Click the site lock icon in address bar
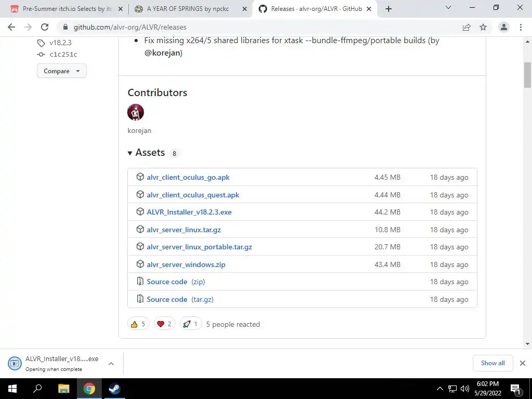532x399 pixels. [65, 27]
